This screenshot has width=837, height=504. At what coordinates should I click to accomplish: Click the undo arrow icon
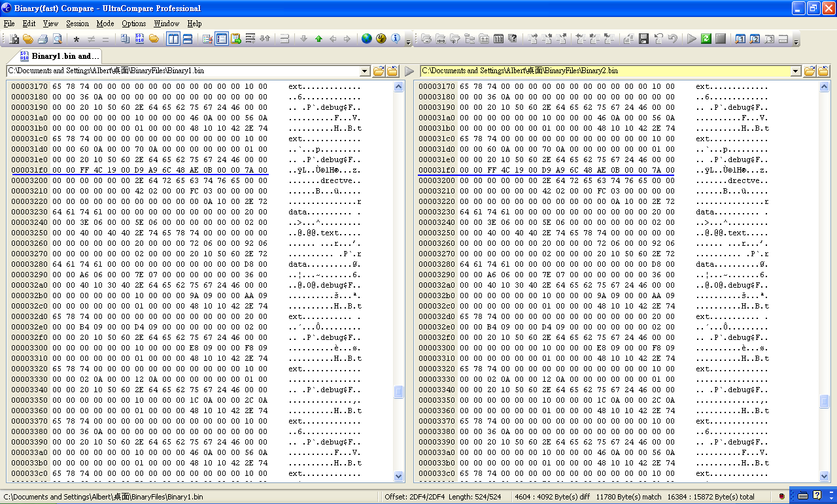[x=673, y=39]
